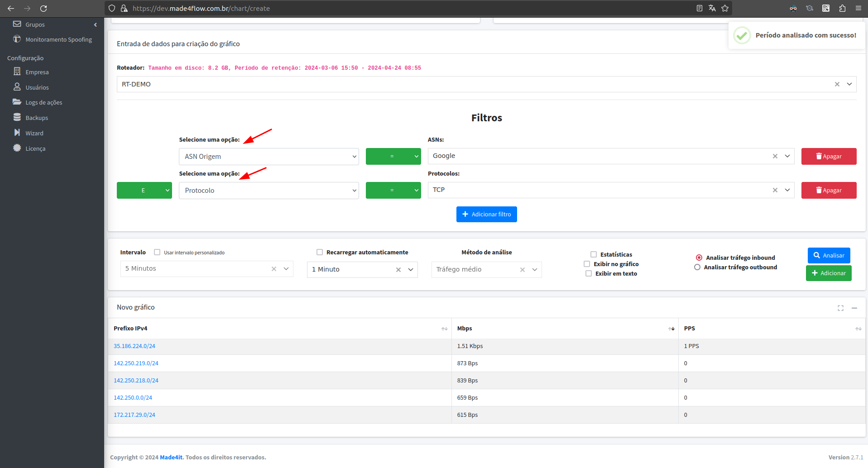Expand the Protocolos TCP dropdown arrow
The height and width of the screenshot is (468, 868).
[x=787, y=190]
